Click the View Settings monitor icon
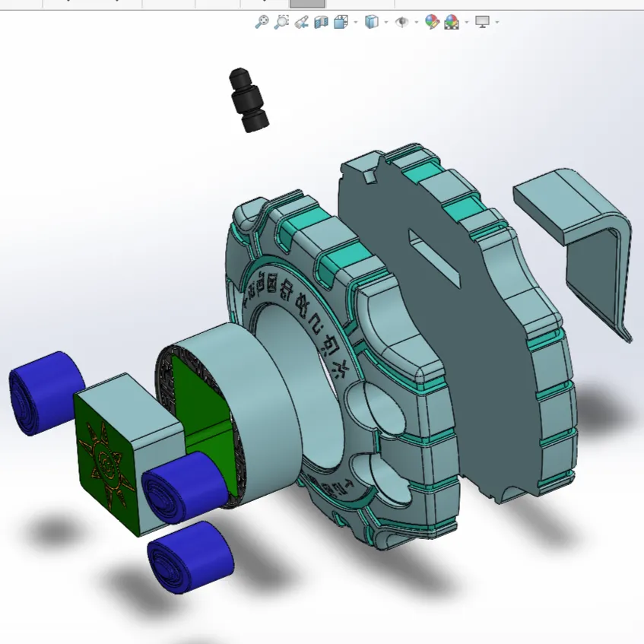This screenshot has height=644, width=644. [482, 22]
